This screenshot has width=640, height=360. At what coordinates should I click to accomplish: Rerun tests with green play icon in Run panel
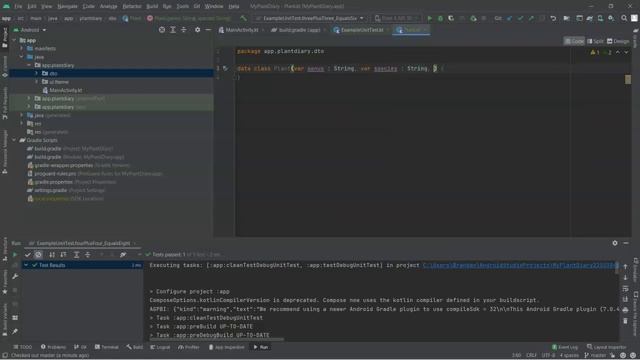(x=15, y=255)
